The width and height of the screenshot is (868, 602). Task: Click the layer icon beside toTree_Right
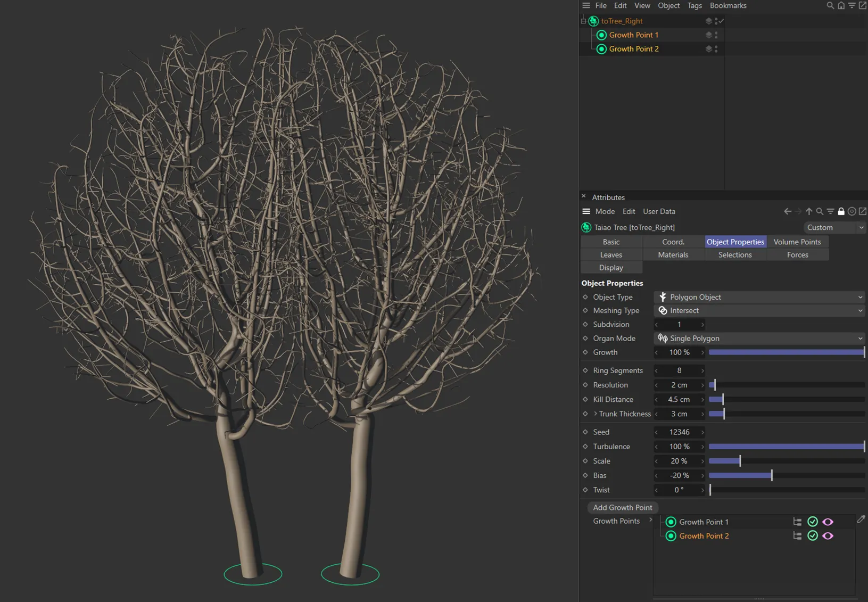(x=708, y=21)
